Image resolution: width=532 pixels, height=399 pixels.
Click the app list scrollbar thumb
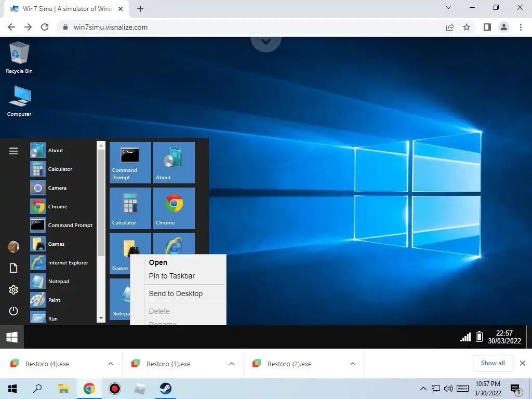tap(101, 202)
